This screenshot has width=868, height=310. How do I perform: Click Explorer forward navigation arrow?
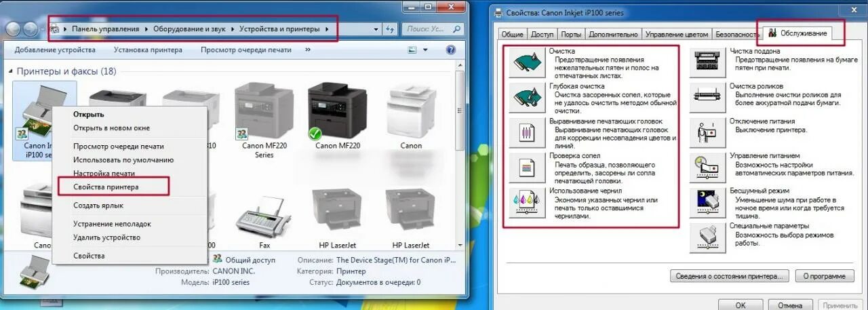[31, 29]
